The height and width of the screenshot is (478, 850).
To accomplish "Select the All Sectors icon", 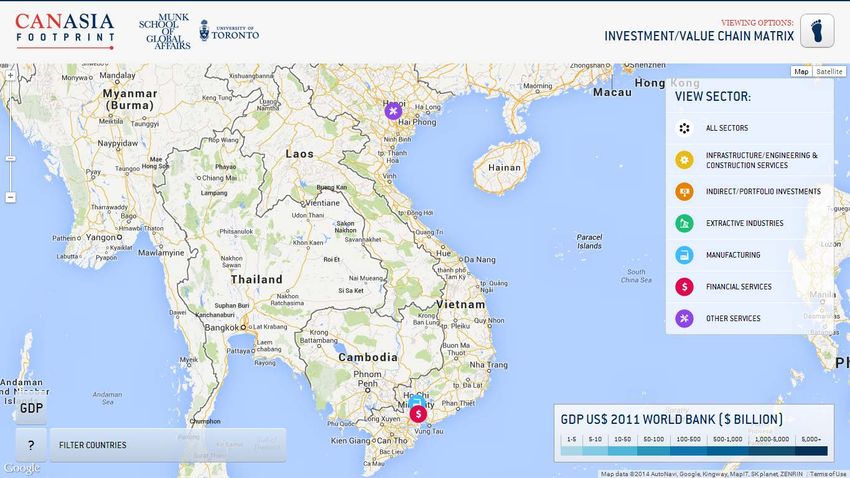I will click(x=684, y=128).
